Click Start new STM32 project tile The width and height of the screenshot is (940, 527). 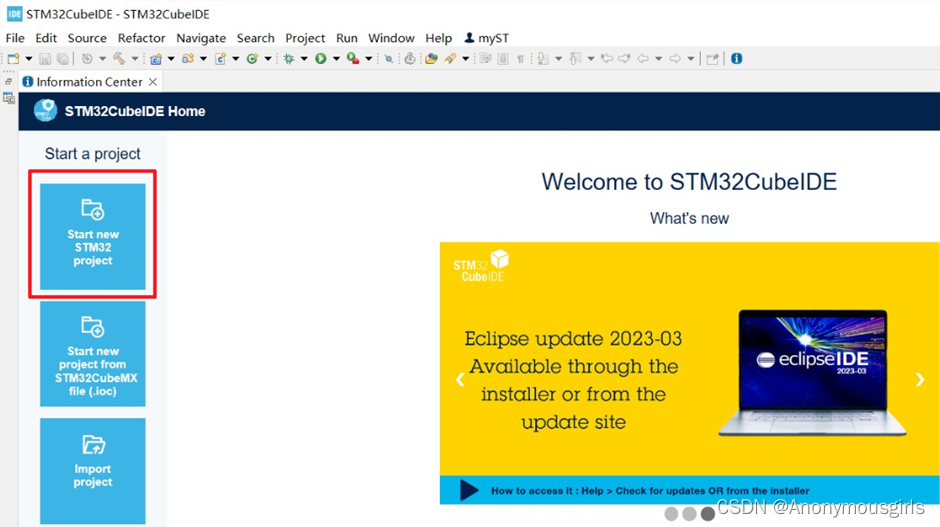click(93, 236)
